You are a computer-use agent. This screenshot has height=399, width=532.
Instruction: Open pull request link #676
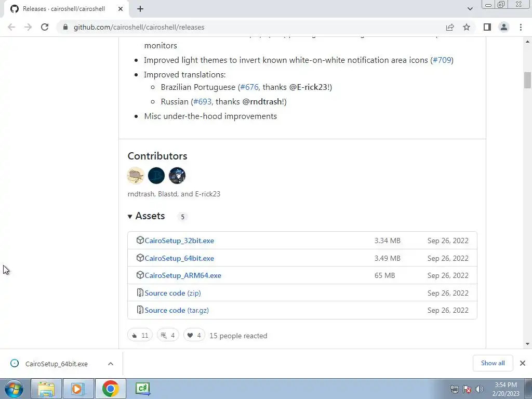point(249,87)
